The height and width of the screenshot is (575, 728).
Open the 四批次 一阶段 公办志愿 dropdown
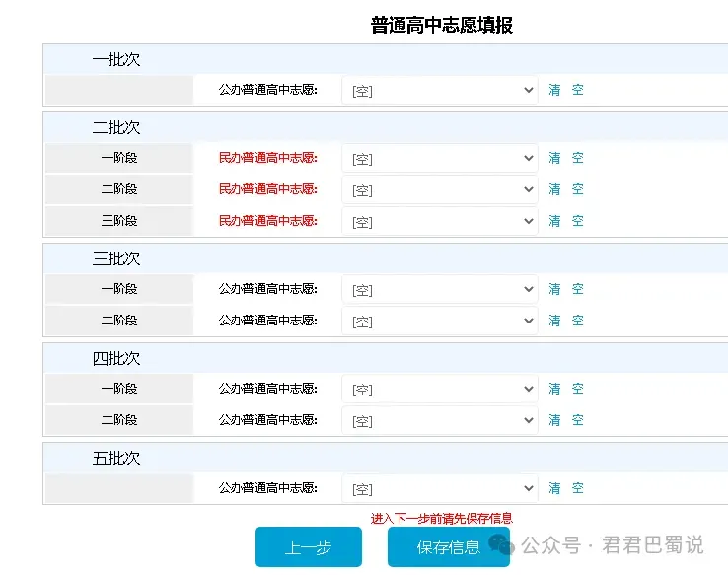tap(440, 389)
